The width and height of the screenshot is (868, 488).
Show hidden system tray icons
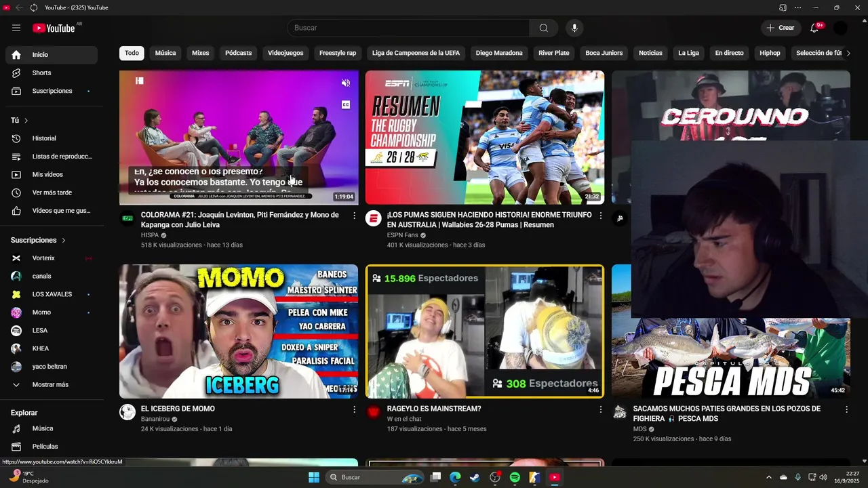click(x=768, y=477)
